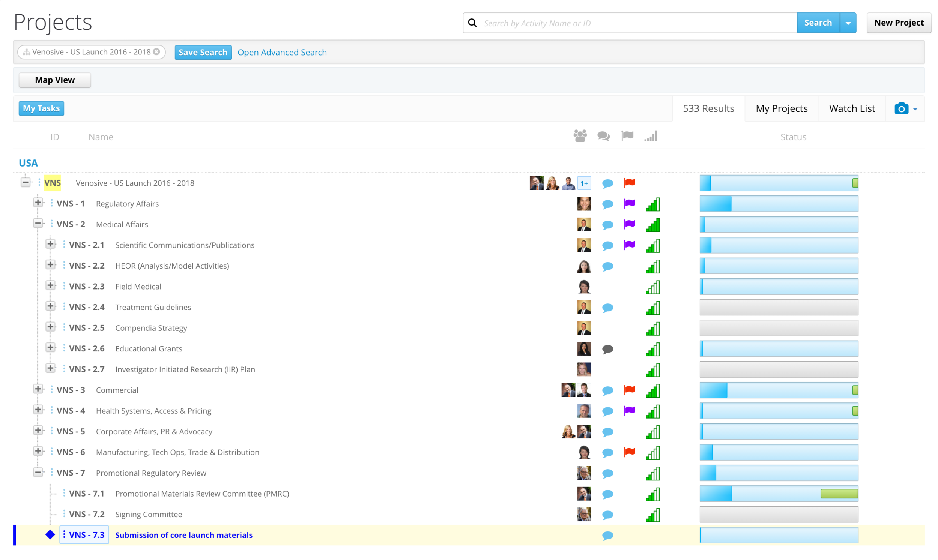This screenshot has width=938, height=560.
Task: Click drag handle dots beside VNS - 2.5
Action: coord(64,327)
